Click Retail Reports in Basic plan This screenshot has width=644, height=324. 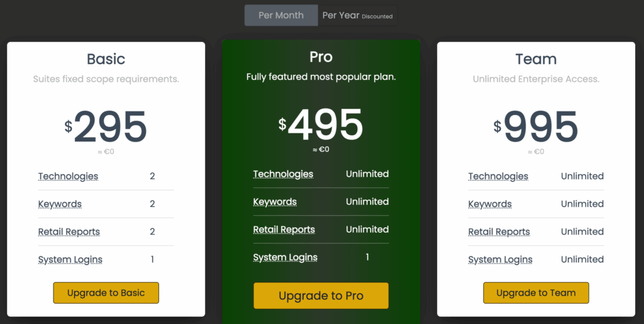(x=69, y=232)
